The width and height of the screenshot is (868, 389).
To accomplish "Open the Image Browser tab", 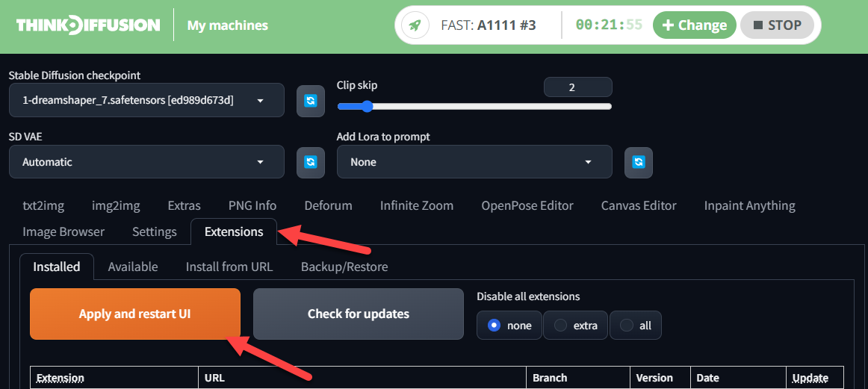I will point(63,232).
